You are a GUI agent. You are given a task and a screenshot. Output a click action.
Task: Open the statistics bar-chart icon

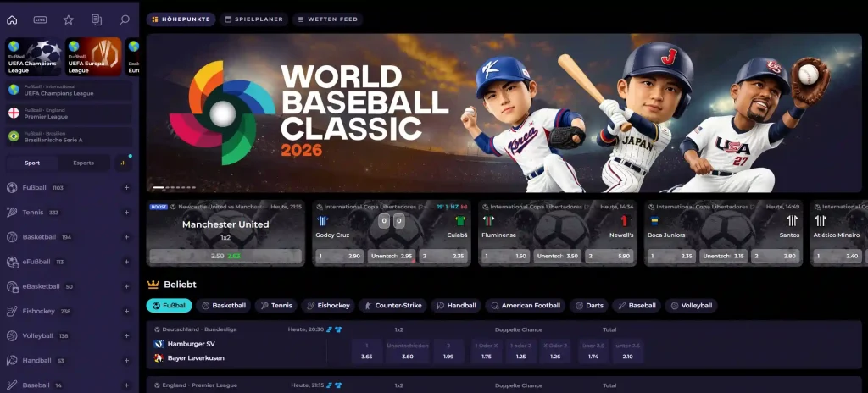123,163
